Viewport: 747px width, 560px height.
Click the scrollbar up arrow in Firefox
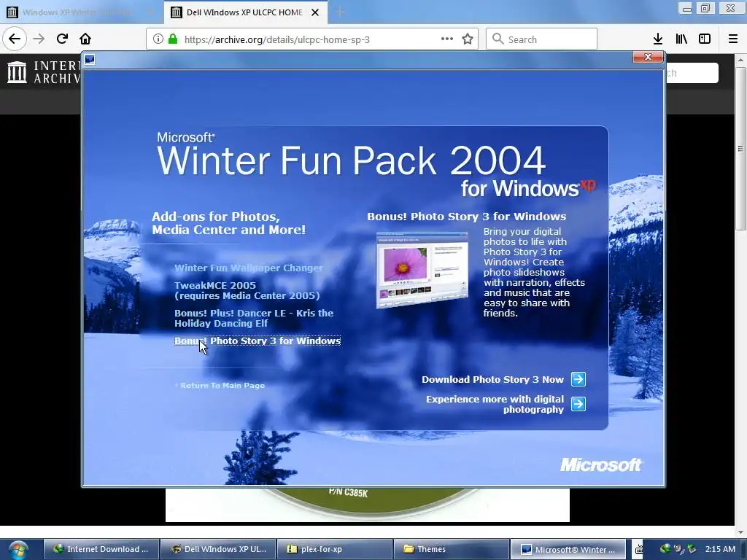[740, 60]
